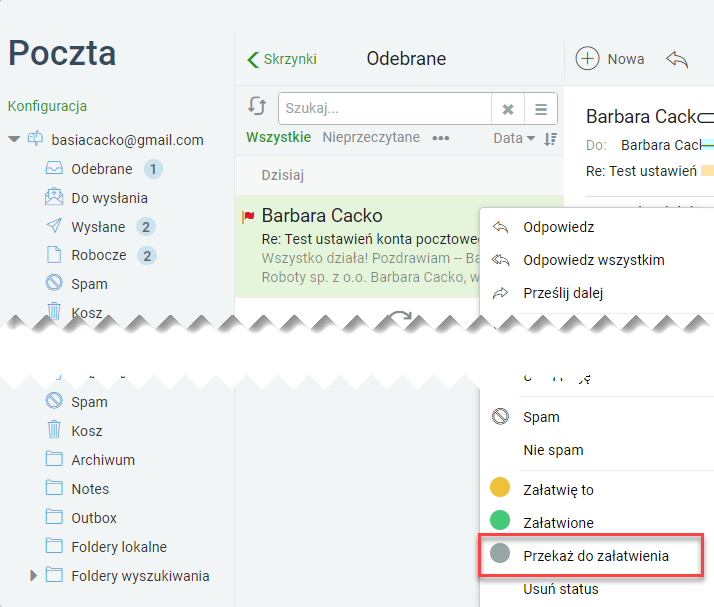Clear the search field with the X icon
The width and height of the screenshot is (714, 607).
(508, 109)
